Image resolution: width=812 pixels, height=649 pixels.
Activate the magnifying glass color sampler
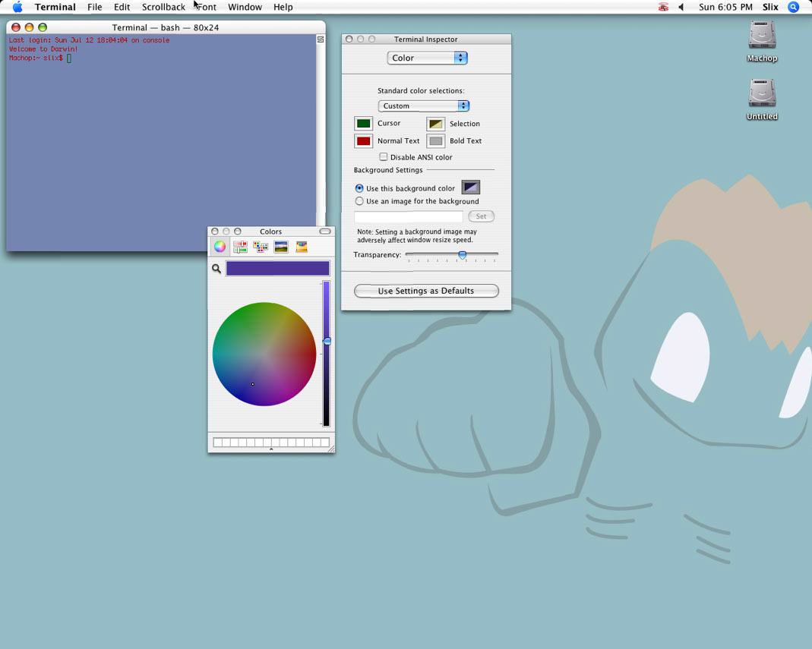coord(216,268)
